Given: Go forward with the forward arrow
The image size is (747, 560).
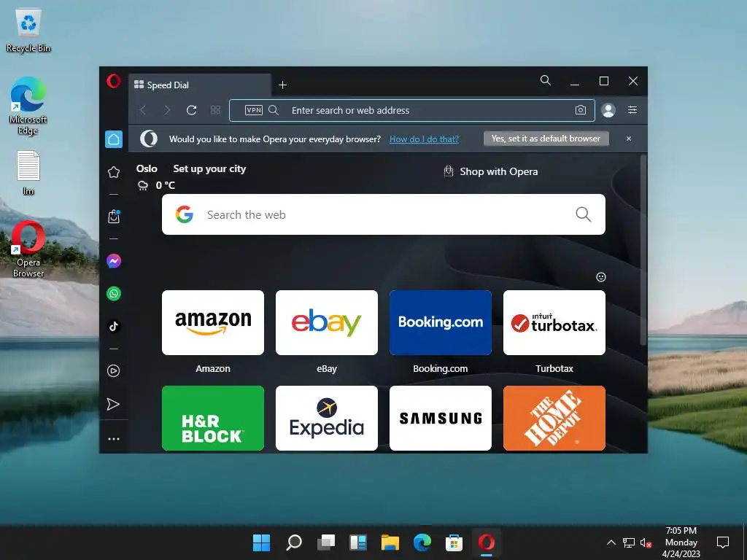Looking at the screenshot, I should pyautogui.click(x=167, y=111).
